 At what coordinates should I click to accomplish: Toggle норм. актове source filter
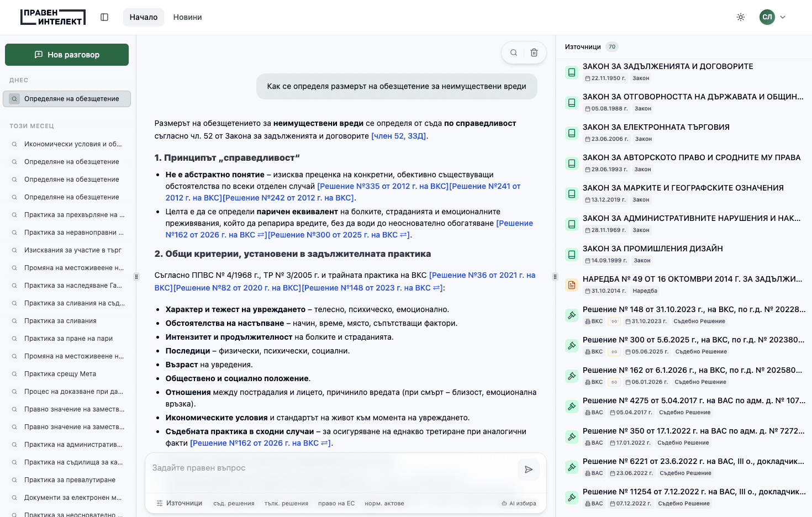[x=384, y=503]
